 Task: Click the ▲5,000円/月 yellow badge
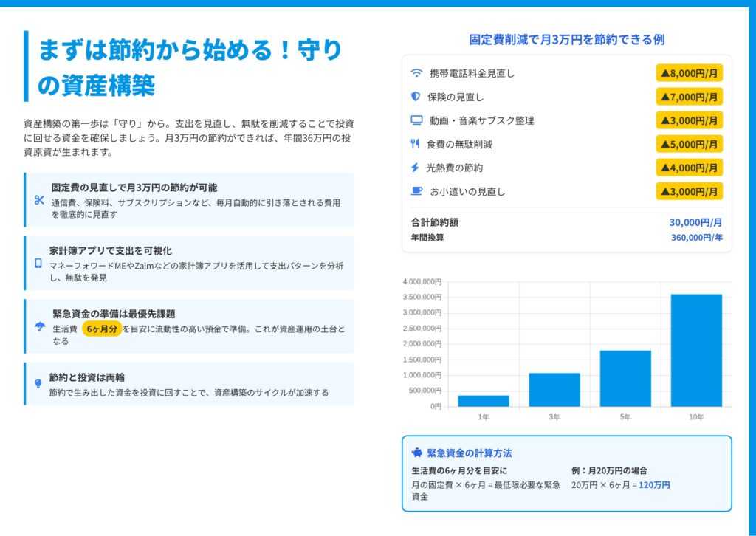pos(689,144)
